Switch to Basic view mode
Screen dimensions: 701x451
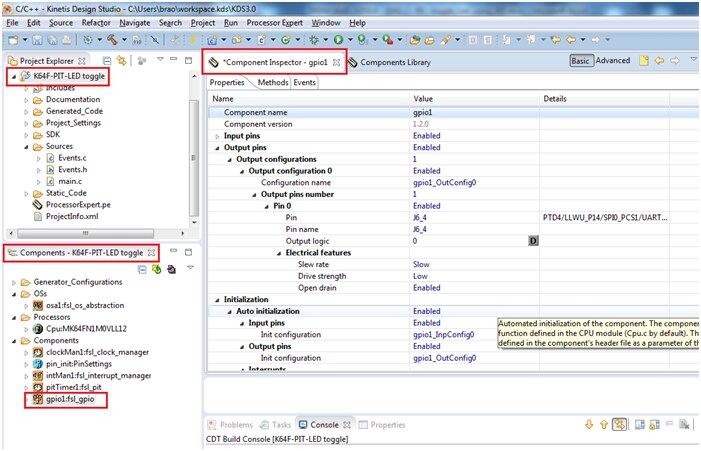tap(580, 61)
